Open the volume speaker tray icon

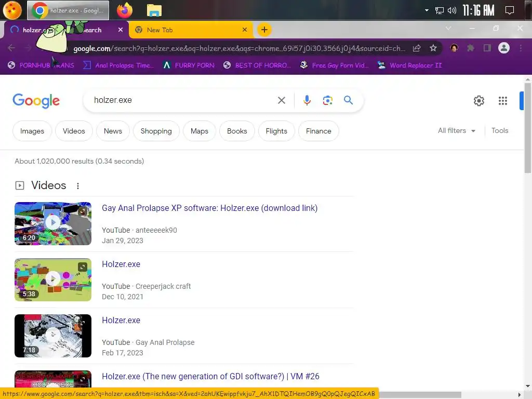click(x=451, y=10)
